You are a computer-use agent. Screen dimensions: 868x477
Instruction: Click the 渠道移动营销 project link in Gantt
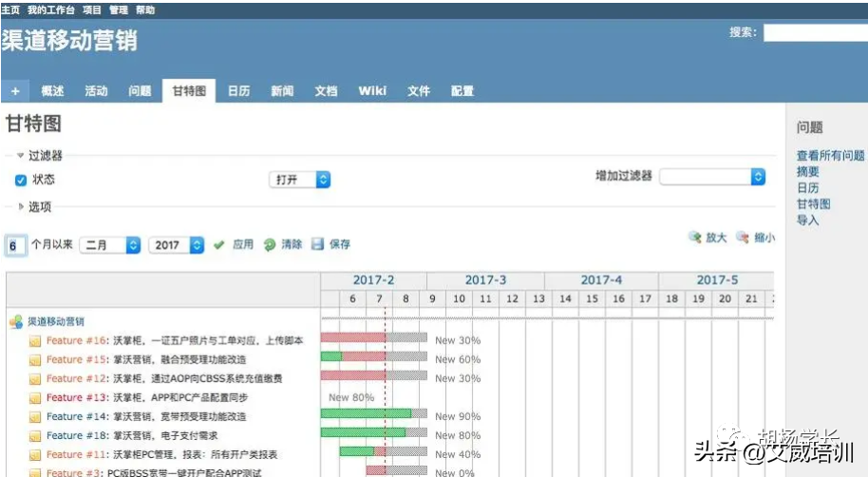pyautogui.click(x=56, y=321)
